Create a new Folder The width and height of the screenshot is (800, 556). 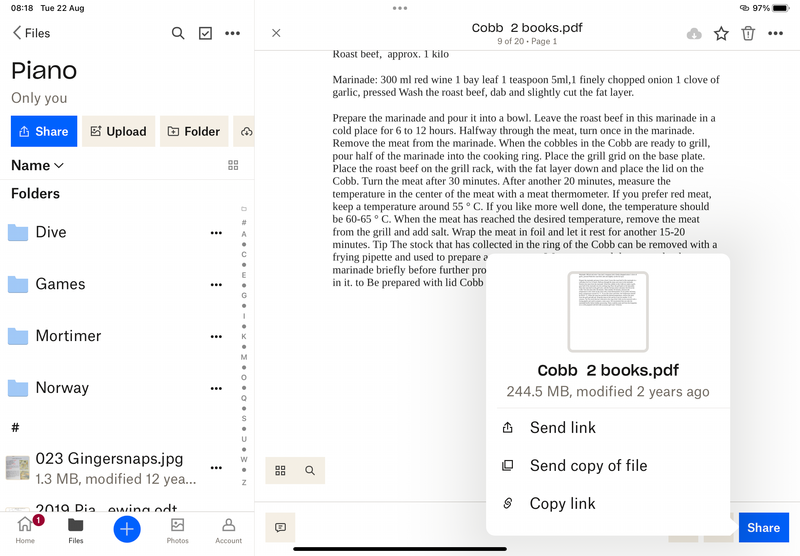[194, 131]
